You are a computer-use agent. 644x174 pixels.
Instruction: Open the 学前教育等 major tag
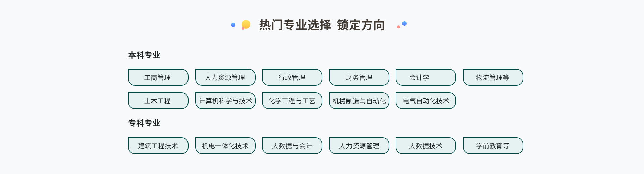click(493, 146)
